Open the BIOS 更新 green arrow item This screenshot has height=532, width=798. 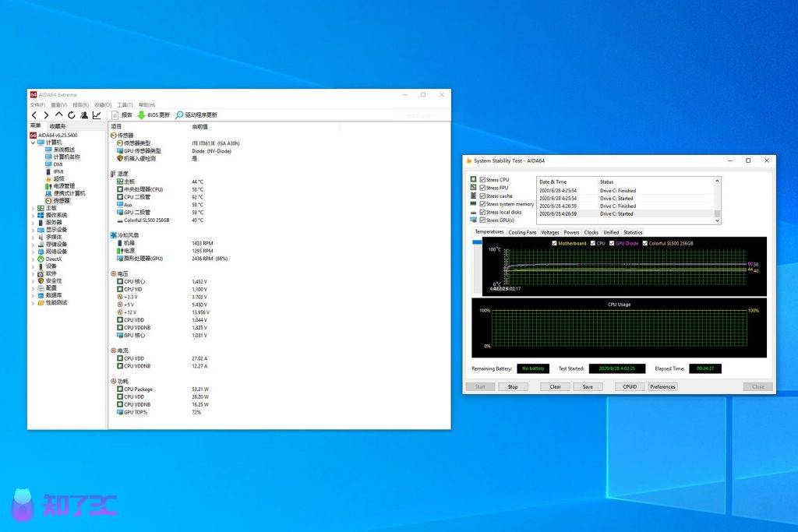154,115
